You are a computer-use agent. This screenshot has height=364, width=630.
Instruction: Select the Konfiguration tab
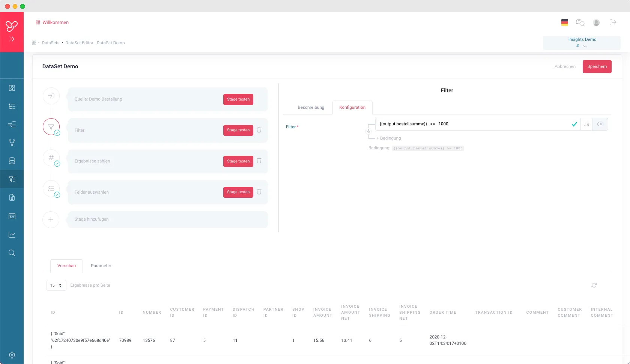coord(352,107)
